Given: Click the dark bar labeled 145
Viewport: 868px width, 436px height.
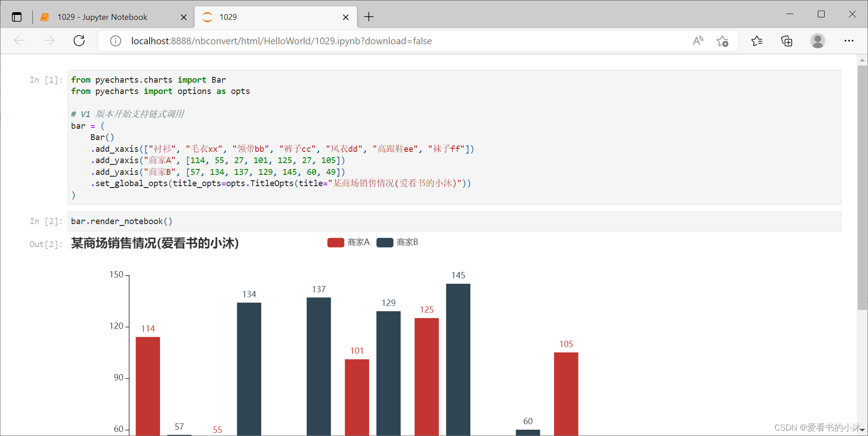Looking at the screenshot, I should (458, 360).
